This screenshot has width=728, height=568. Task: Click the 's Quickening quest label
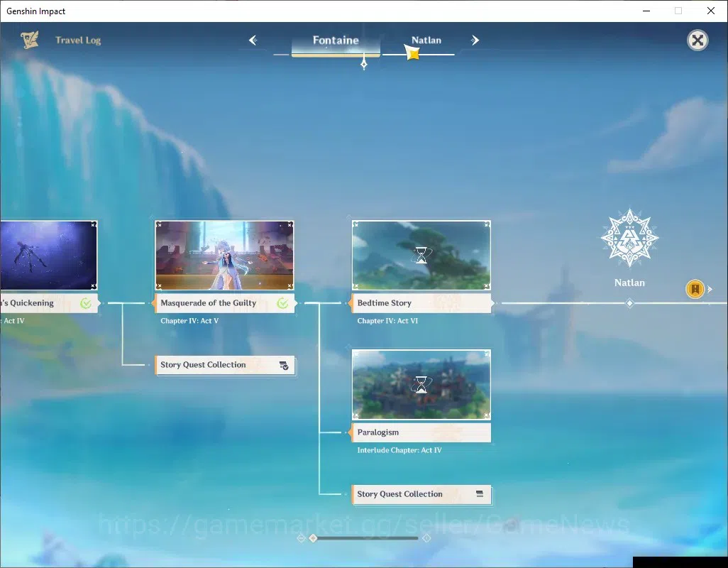49,303
